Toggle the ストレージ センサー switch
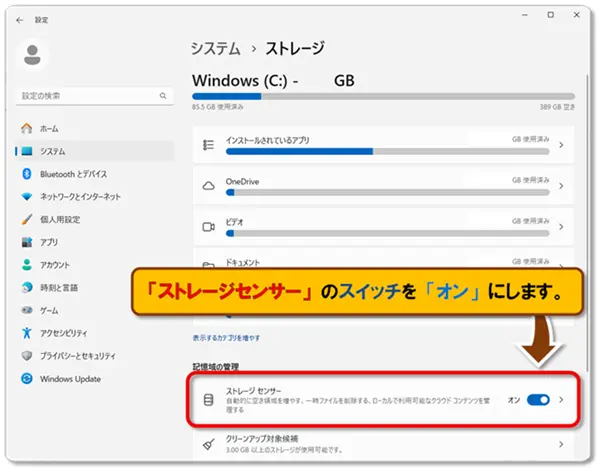600x472 pixels. pyautogui.click(x=538, y=400)
